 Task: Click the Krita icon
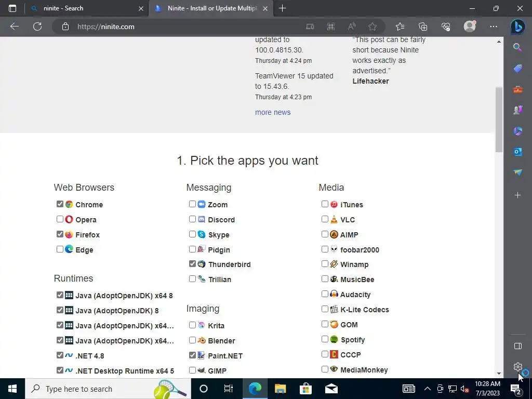202,325
